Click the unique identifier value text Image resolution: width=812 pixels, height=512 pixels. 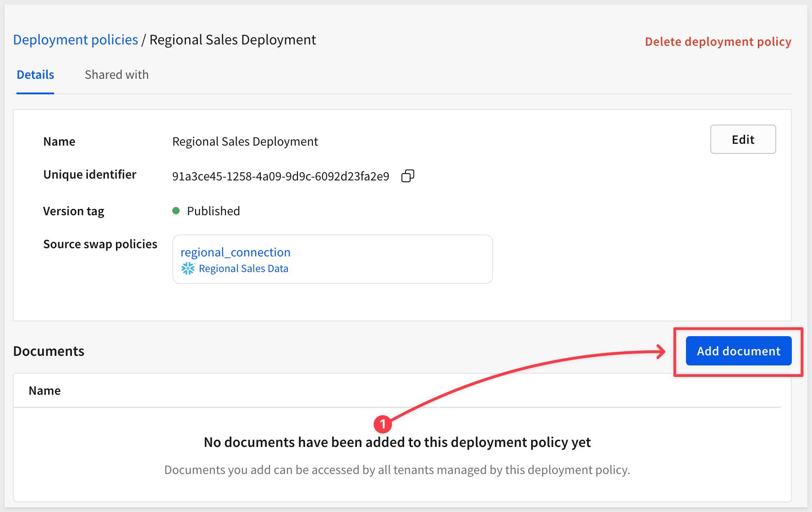280,176
